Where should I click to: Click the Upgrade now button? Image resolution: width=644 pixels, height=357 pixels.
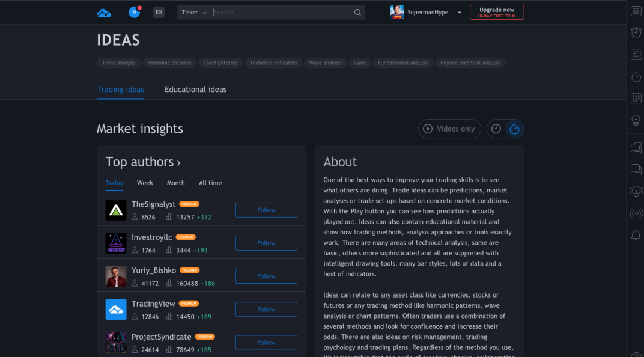tap(497, 13)
